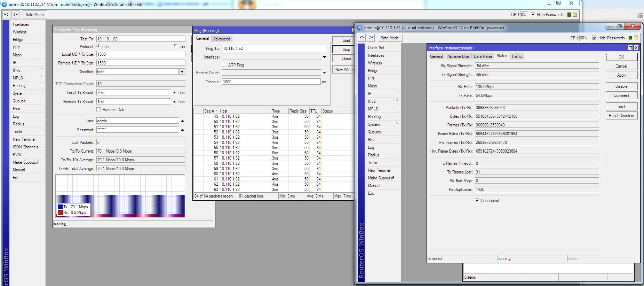Click the blue Tx legend color swatch
The width and height of the screenshot is (644, 286).
[60, 207]
